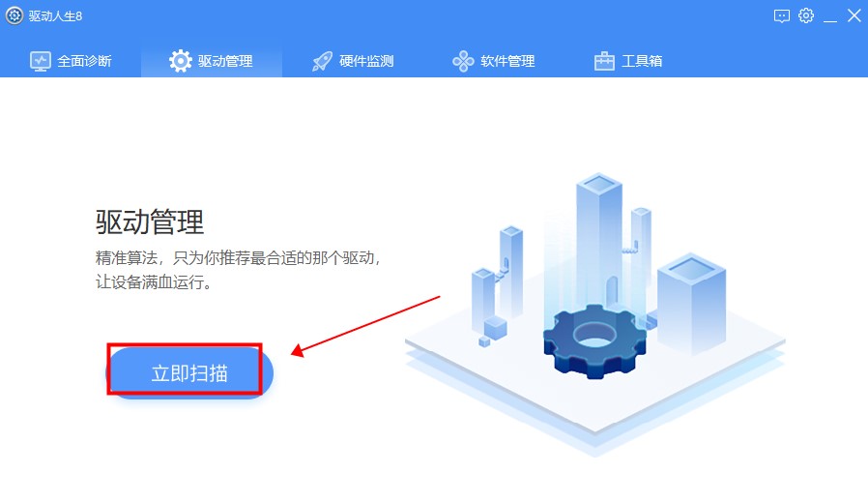Click the dark blue gear in the illustration
This screenshot has width=868, height=502.
(x=594, y=340)
